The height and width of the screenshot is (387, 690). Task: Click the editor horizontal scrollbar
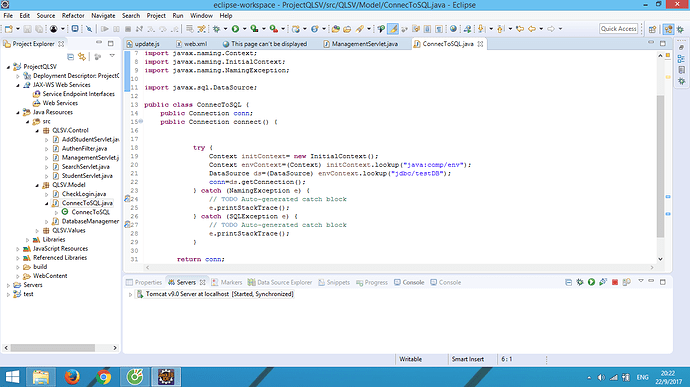399,267
